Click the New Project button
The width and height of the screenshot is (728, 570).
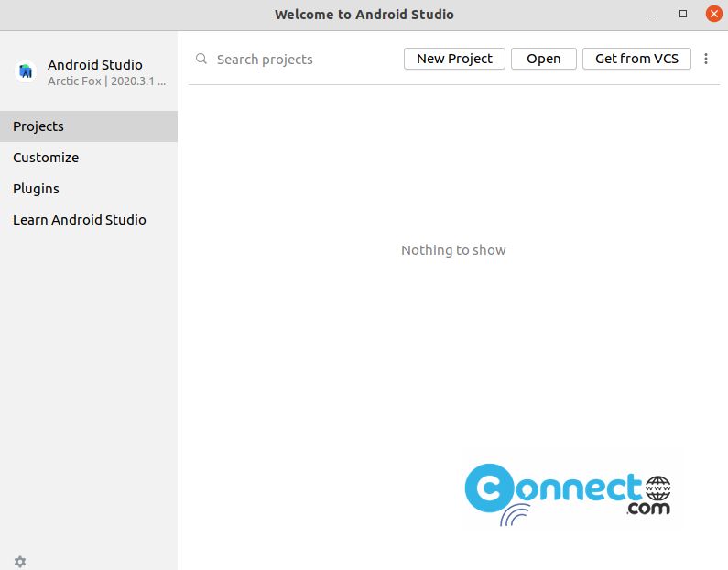pyautogui.click(x=454, y=59)
